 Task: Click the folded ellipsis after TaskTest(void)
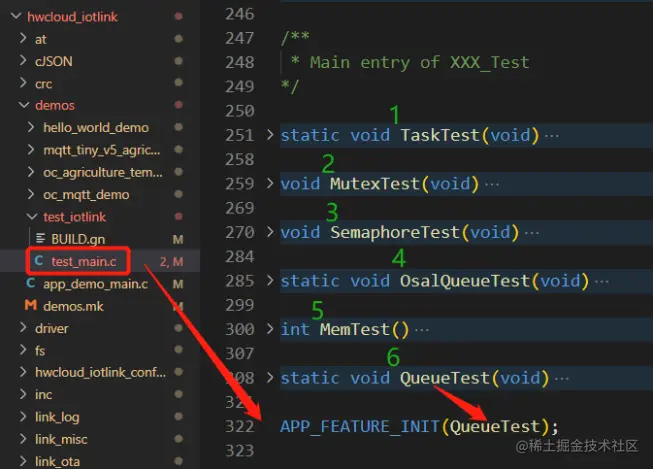coord(552,136)
